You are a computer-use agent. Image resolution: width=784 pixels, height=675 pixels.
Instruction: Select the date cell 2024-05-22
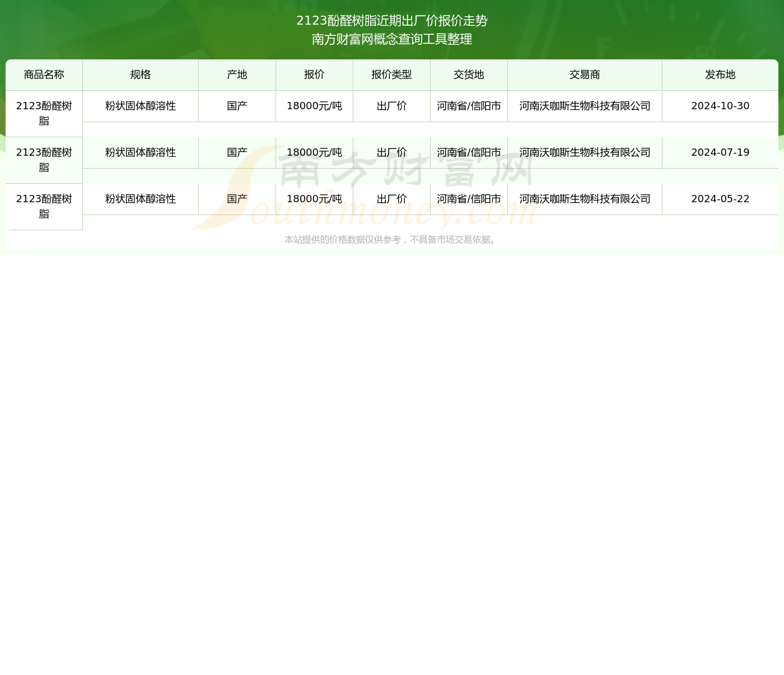(720, 199)
